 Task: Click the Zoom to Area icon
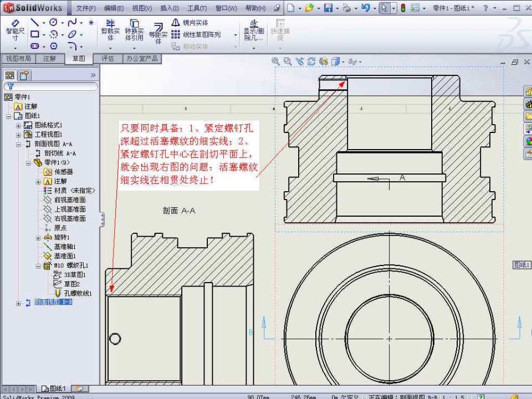(x=288, y=62)
